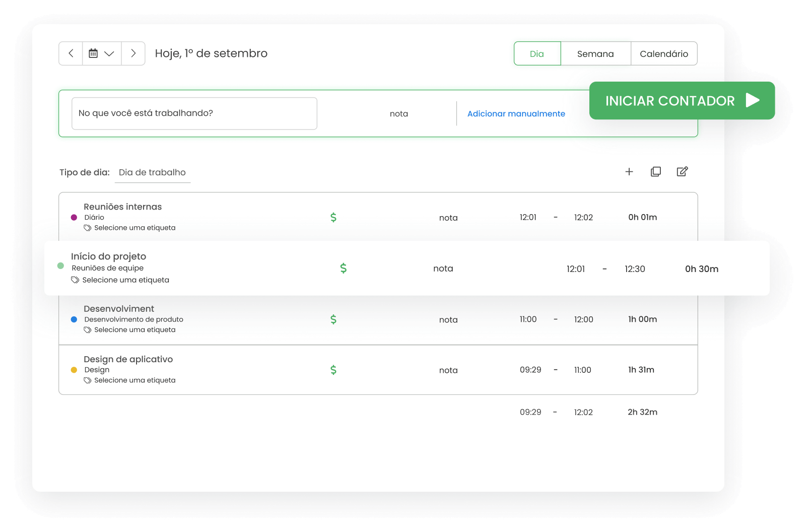Switch to the Calendário view tab
The image size is (811, 532).
(x=663, y=54)
